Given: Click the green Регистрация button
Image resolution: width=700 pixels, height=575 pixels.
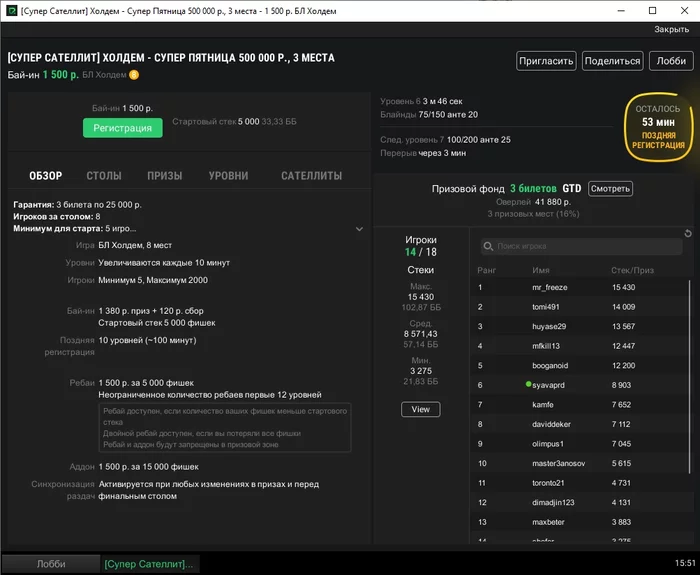Looking at the screenshot, I should pos(123,128).
